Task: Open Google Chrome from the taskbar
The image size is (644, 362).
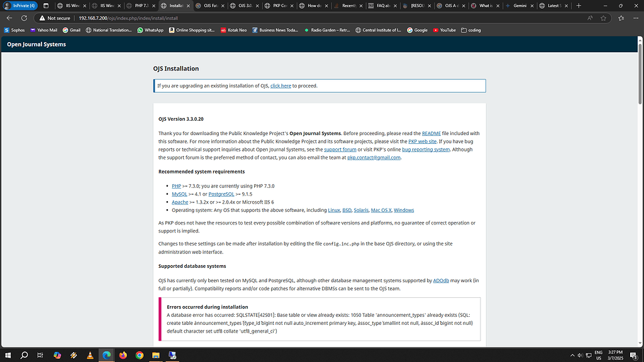Action: [x=139, y=355]
